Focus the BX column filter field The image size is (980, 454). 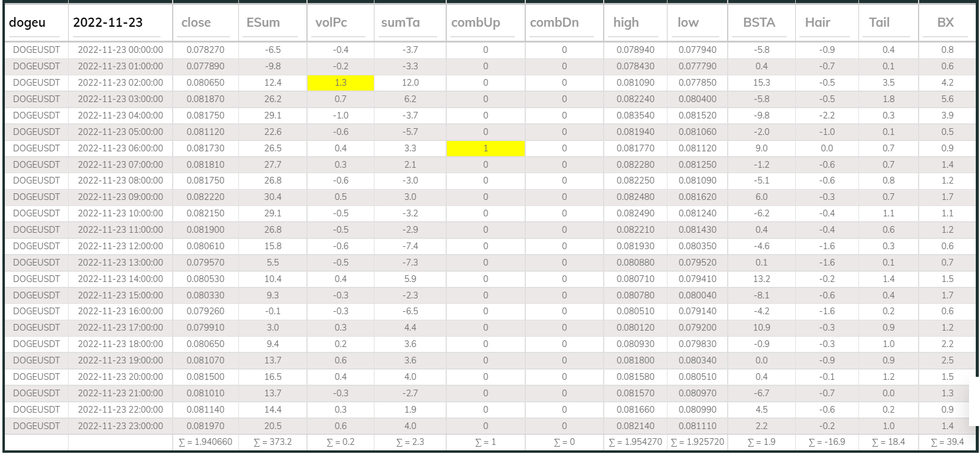click(946, 23)
